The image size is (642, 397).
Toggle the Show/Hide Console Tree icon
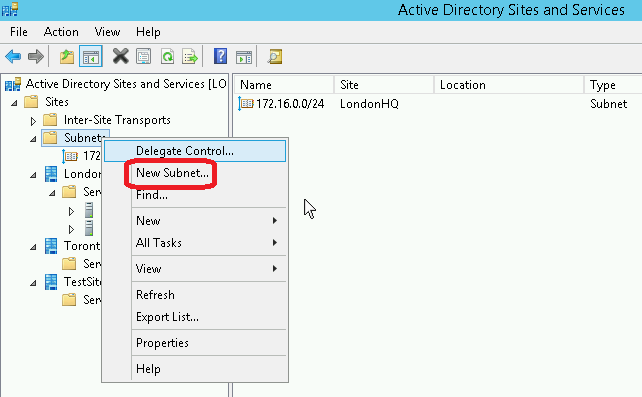(90, 56)
